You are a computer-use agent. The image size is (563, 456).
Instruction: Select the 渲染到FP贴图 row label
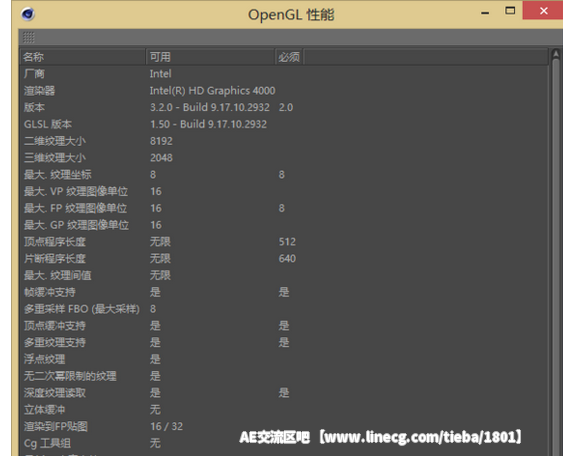(x=56, y=427)
